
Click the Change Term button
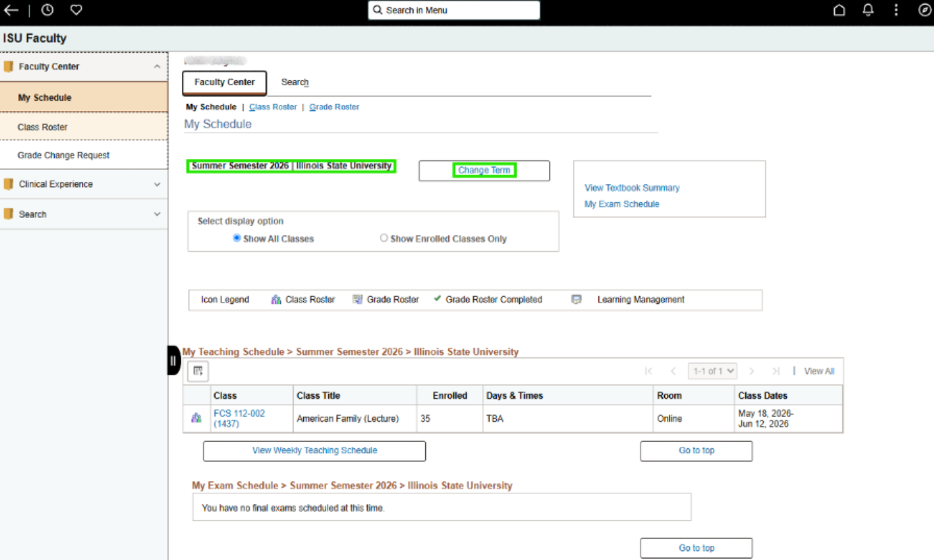coord(484,171)
